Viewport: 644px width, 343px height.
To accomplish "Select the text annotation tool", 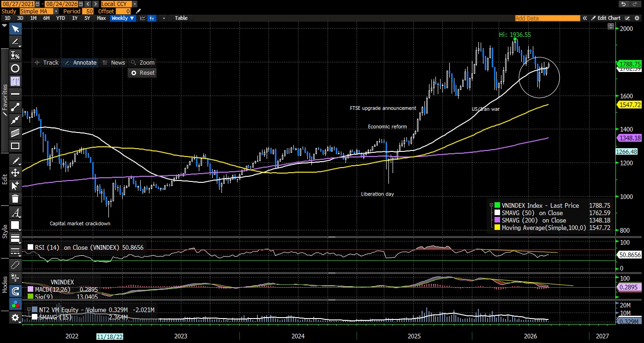I will pos(15,81).
